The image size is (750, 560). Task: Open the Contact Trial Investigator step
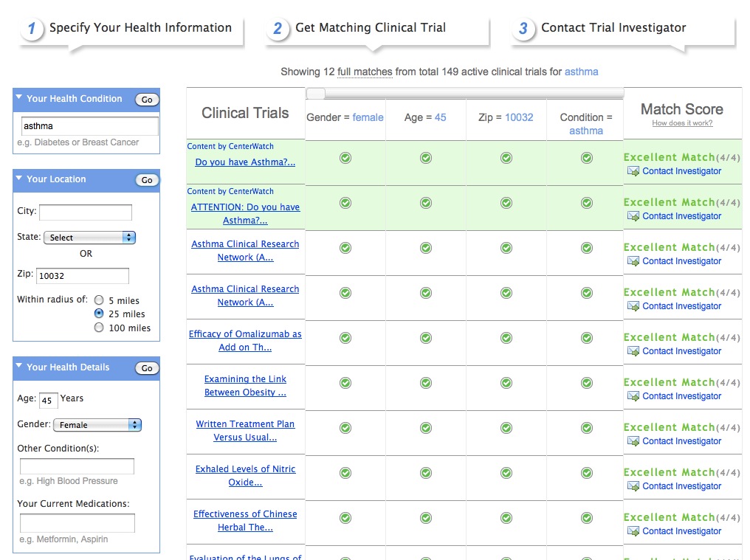coord(613,28)
